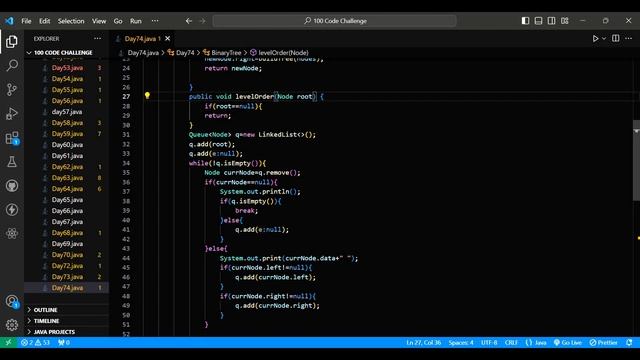Open Day69.java in the explorer
The width and height of the screenshot is (640, 360).
pos(67,244)
